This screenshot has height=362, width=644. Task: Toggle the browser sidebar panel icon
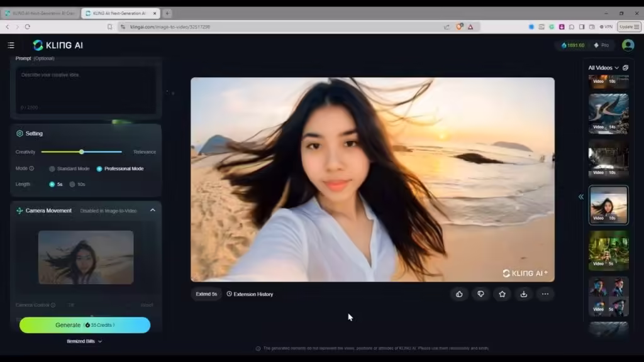(582, 26)
